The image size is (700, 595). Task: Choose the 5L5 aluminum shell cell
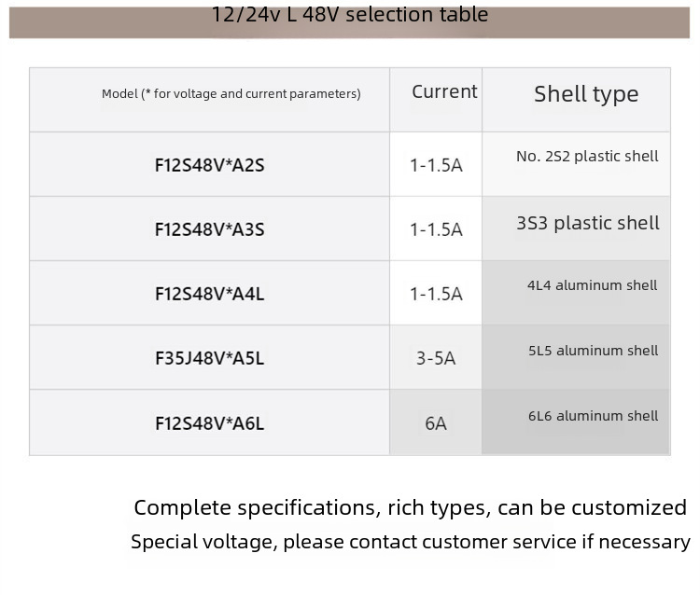click(x=593, y=351)
